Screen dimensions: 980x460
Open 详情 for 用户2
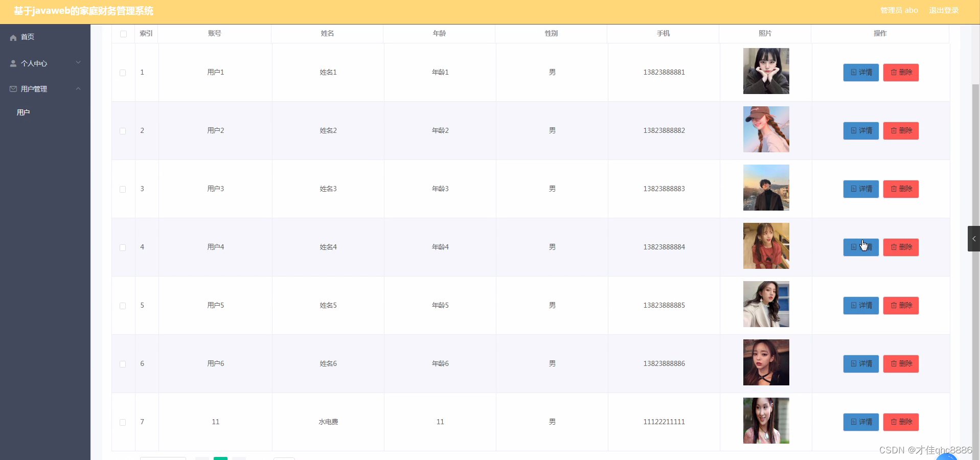pyautogui.click(x=861, y=131)
